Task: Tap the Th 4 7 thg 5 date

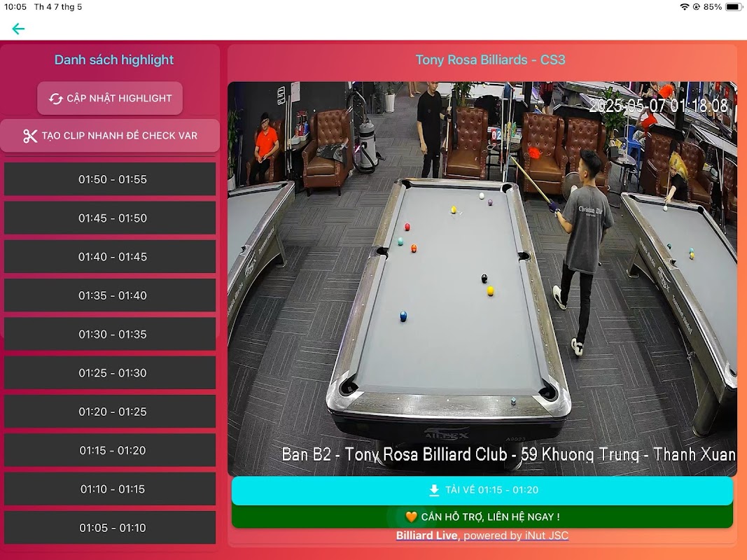Action: pyautogui.click(x=58, y=7)
